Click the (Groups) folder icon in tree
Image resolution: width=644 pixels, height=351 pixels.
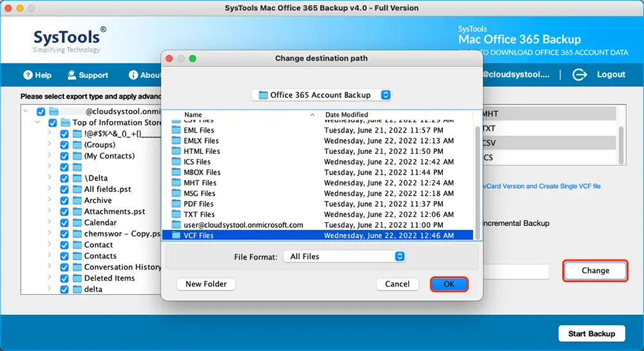tap(77, 144)
